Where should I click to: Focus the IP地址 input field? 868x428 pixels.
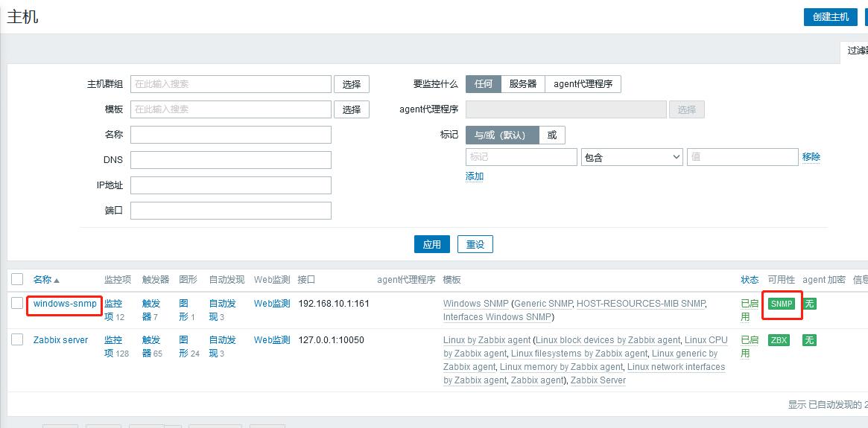coord(231,185)
